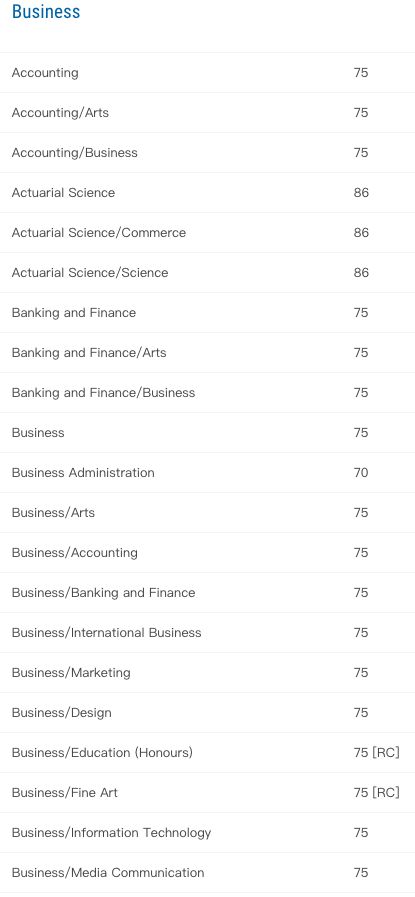The width and height of the screenshot is (415, 897).
Task: Open the Business Administration course
Action: pos(207,473)
